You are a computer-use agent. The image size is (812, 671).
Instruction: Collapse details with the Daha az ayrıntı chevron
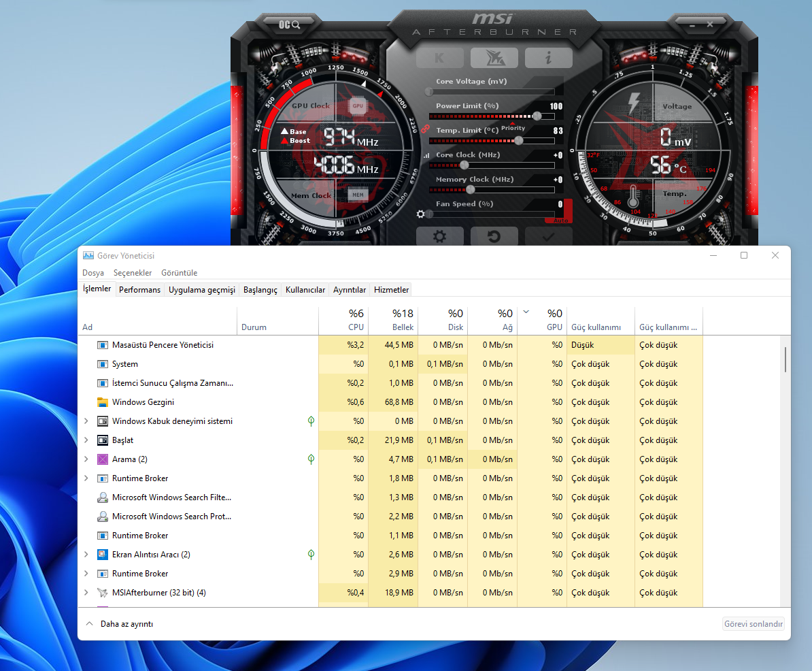click(90, 624)
